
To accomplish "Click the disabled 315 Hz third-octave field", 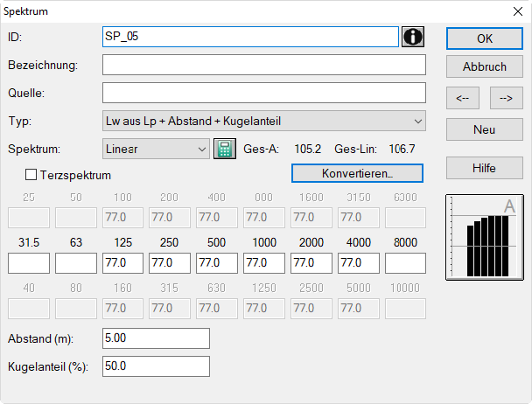I will [170, 309].
